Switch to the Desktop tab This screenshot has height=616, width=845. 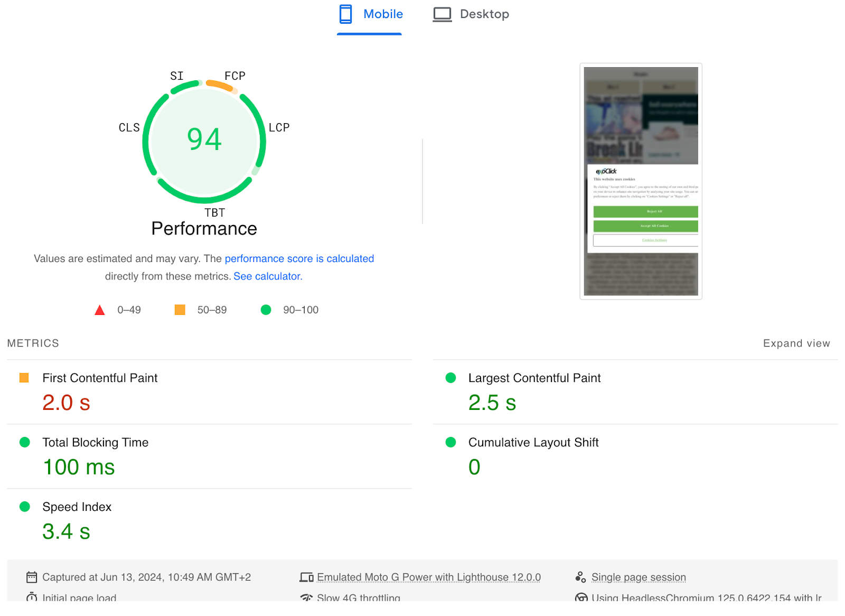[471, 14]
